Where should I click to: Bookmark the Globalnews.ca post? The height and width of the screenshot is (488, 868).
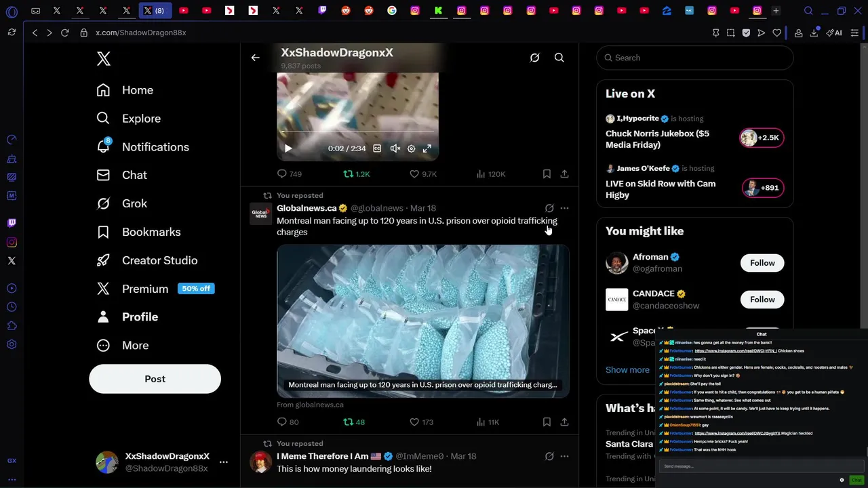pos(547,422)
